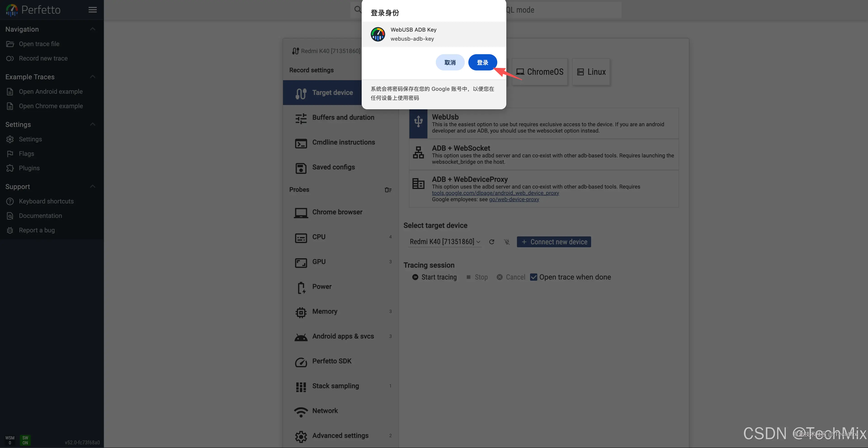The image size is (868, 448).
Task: Collapse the Navigation section
Action: coord(93,29)
